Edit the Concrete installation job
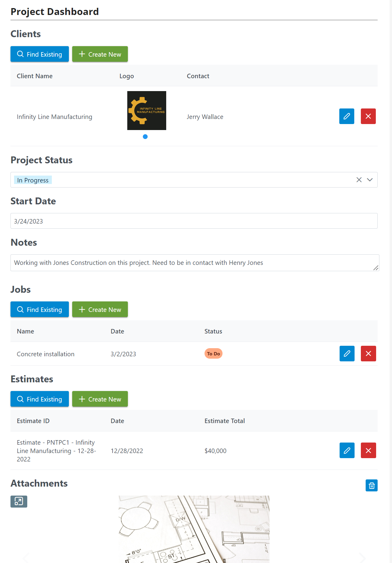This screenshot has height=563, width=392. pos(347,354)
